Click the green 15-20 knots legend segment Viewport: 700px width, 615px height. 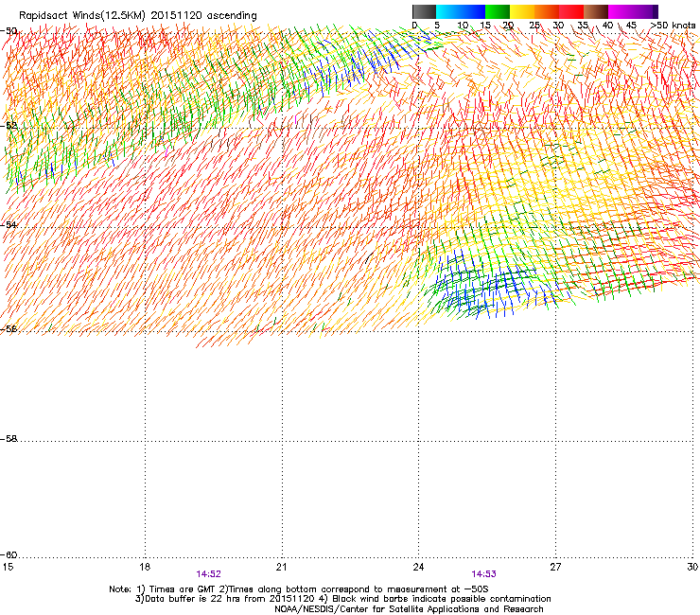[498, 11]
